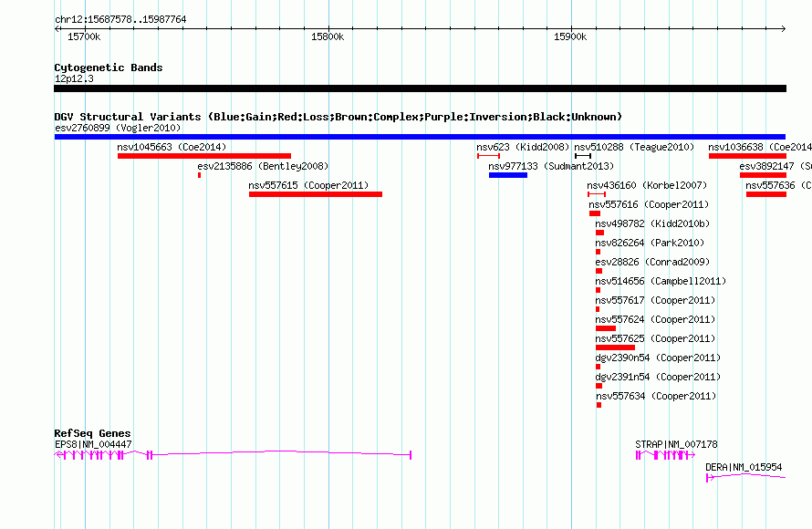Click the 12p12.3 cytogenetic band bar
This screenshot has height=529, width=812.
[420, 89]
